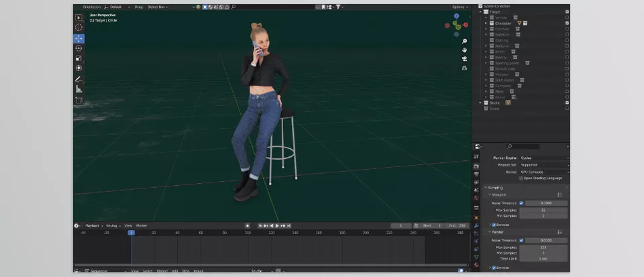Uncheck the Studio collection checkbox
The height and width of the screenshot is (277, 644).
(x=568, y=103)
